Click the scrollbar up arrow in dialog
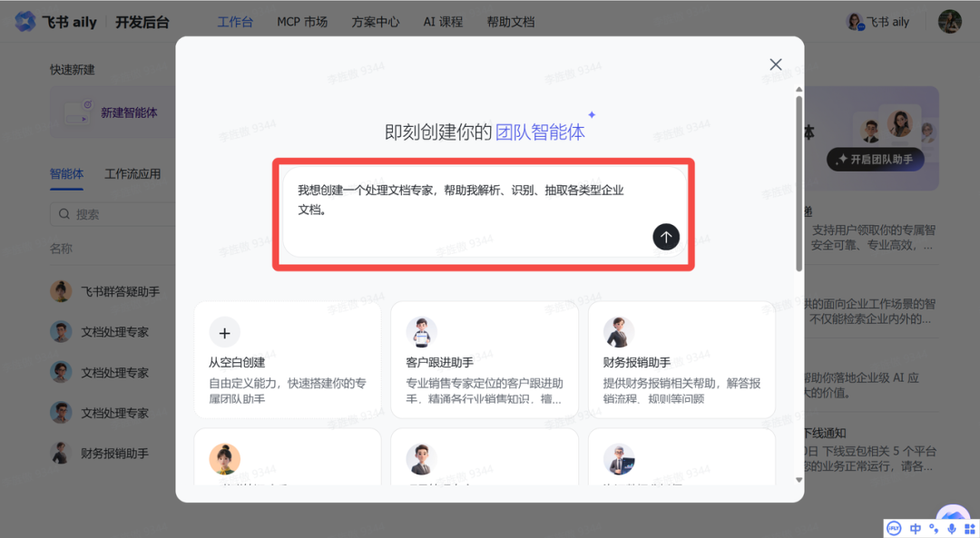 coord(799,89)
